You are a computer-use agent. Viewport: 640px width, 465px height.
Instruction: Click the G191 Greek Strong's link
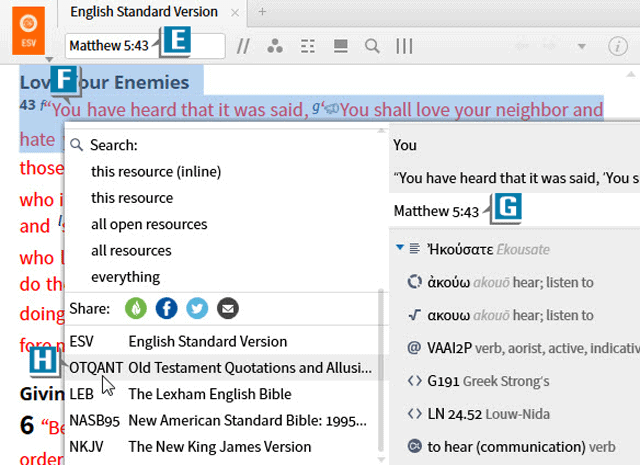tap(474, 380)
